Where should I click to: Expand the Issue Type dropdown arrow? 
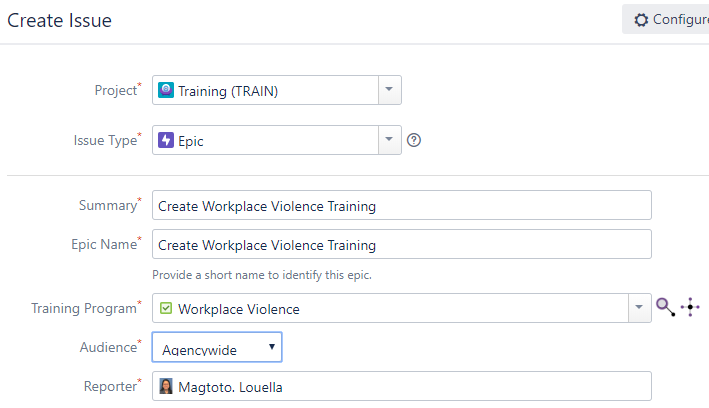pos(389,140)
